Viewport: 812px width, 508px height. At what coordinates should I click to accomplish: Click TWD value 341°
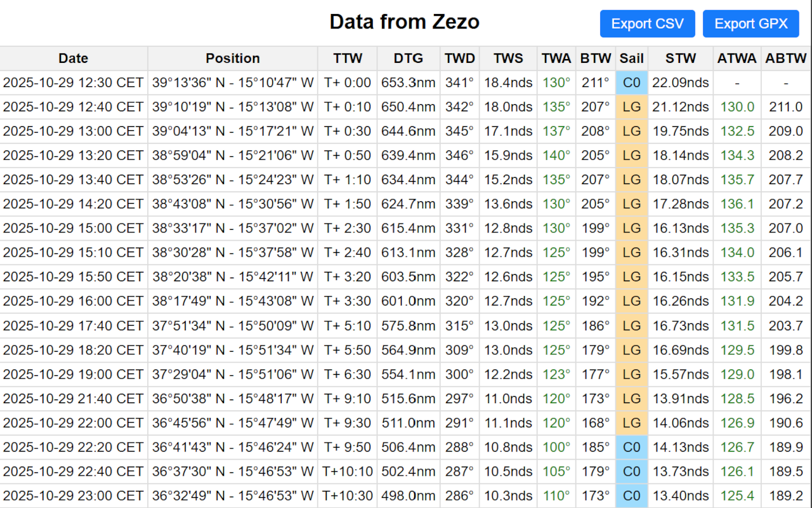click(460, 83)
